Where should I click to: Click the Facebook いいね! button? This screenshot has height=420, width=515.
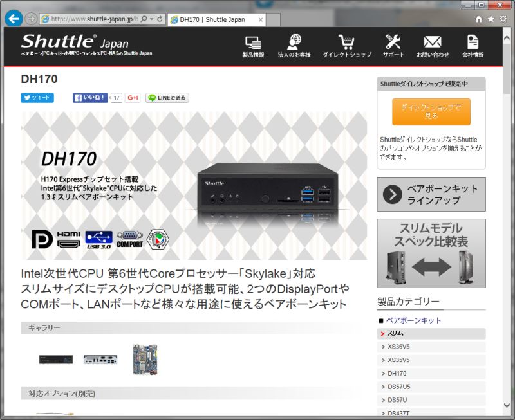click(x=90, y=98)
